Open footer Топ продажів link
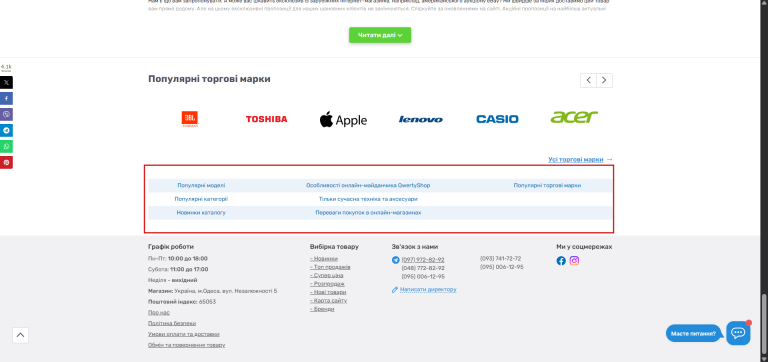Image resolution: width=768 pixels, height=362 pixels. point(330,267)
